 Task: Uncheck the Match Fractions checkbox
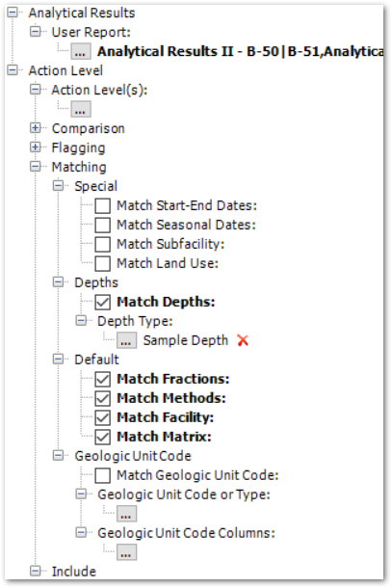(x=102, y=379)
